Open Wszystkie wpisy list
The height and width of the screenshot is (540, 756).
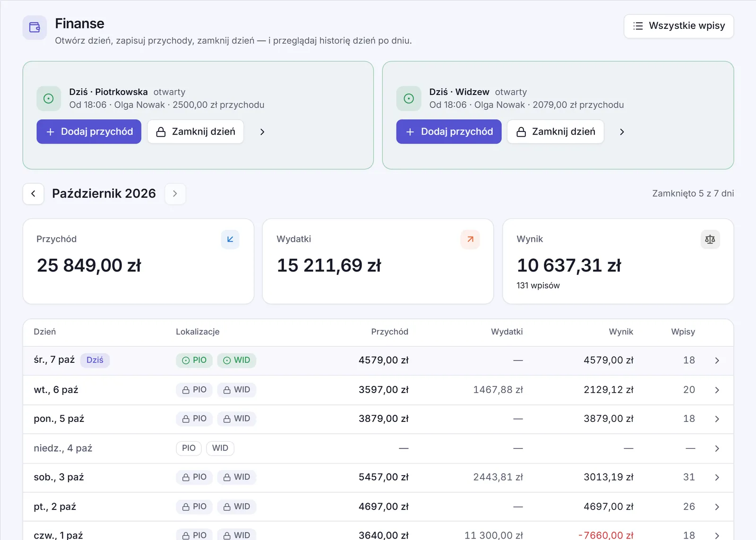(x=679, y=26)
